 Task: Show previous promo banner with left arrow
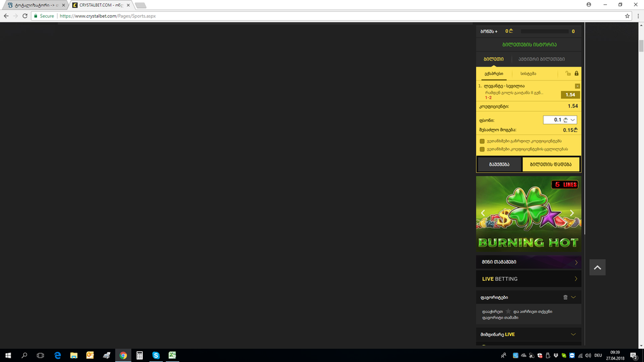483,212
